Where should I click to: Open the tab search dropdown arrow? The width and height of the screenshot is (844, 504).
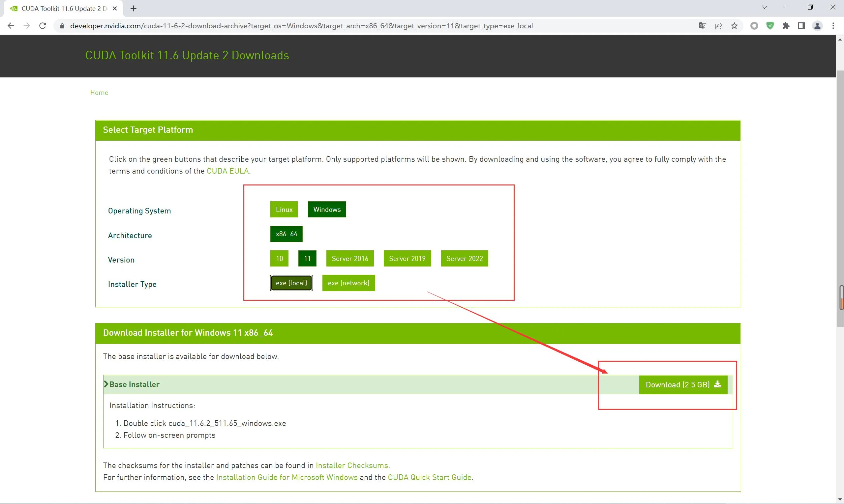pyautogui.click(x=765, y=8)
